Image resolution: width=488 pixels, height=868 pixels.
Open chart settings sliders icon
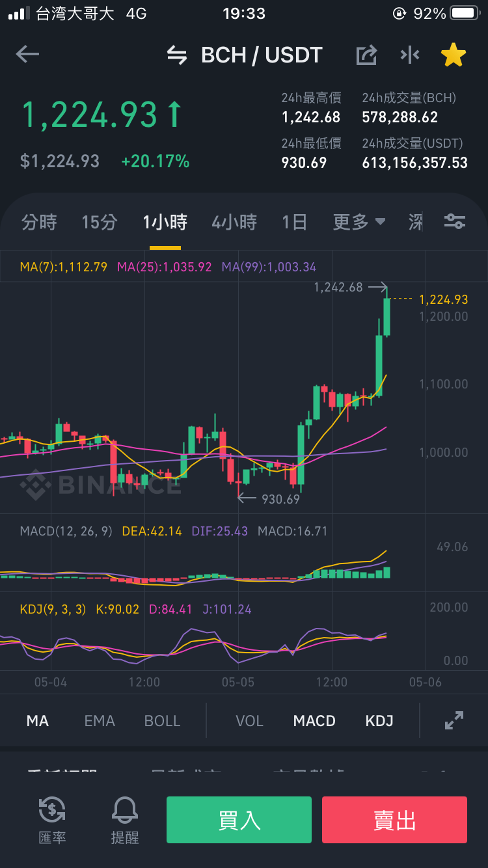pyautogui.click(x=454, y=222)
